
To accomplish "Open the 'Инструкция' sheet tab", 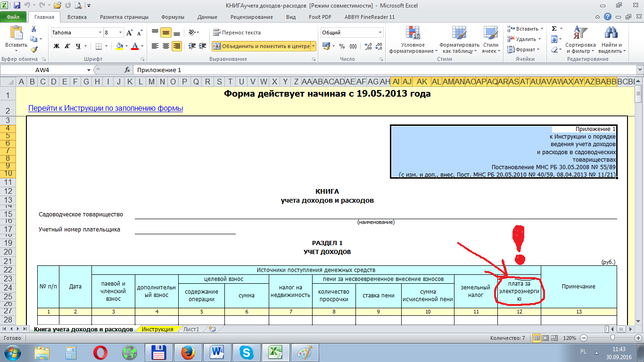I will [x=158, y=329].
